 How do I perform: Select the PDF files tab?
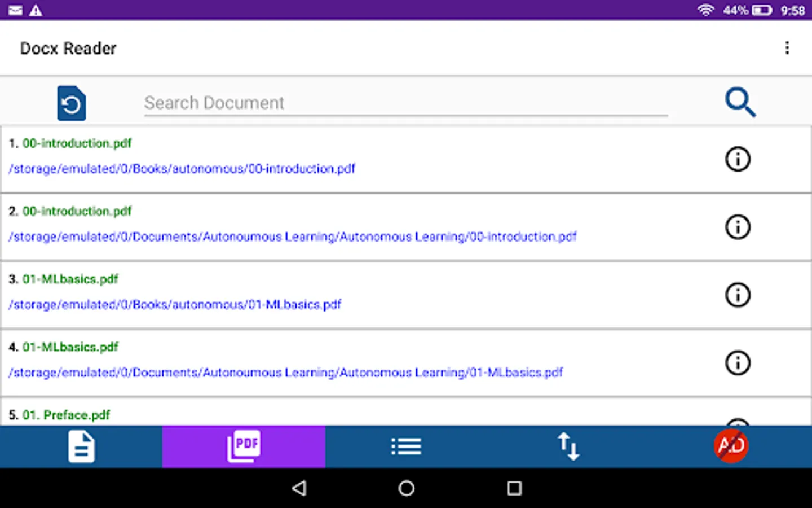(x=244, y=446)
